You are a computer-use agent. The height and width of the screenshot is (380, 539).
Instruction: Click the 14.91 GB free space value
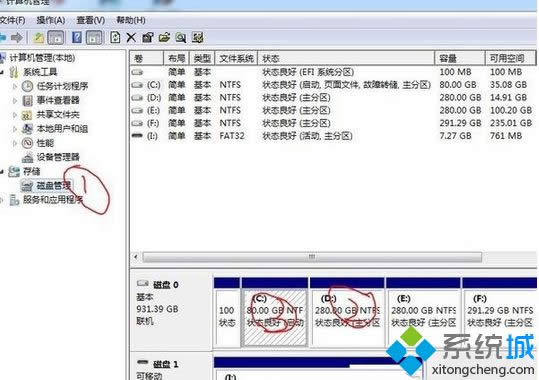tap(508, 98)
